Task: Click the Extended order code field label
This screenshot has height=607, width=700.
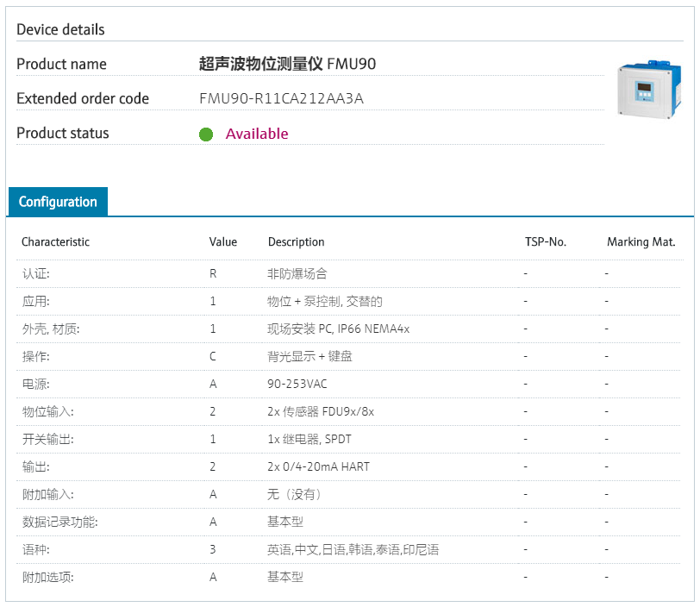Action: click(x=83, y=98)
